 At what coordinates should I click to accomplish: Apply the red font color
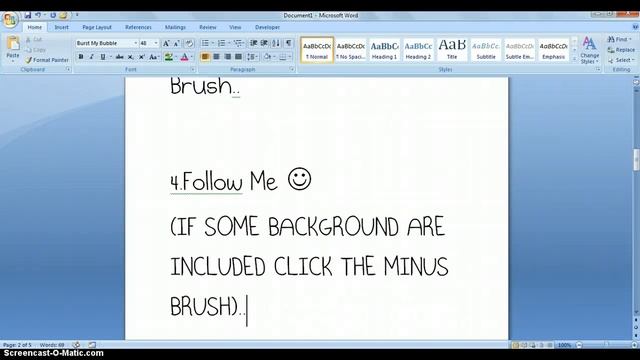click(x=184, y=57)
